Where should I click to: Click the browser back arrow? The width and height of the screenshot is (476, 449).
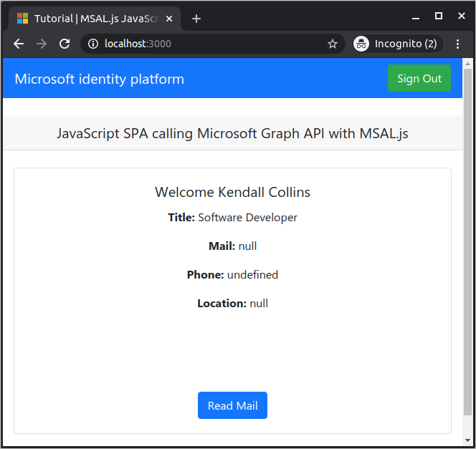tap(19, 44)
